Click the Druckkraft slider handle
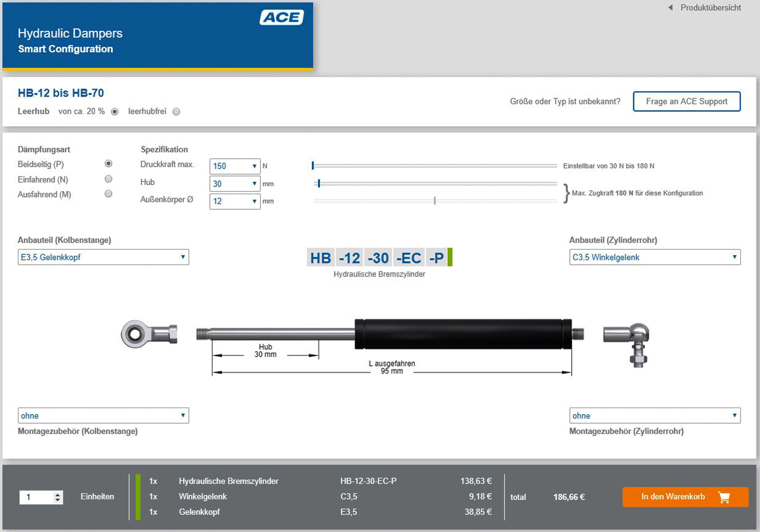The image size is (760, 532). pos(313,165)
